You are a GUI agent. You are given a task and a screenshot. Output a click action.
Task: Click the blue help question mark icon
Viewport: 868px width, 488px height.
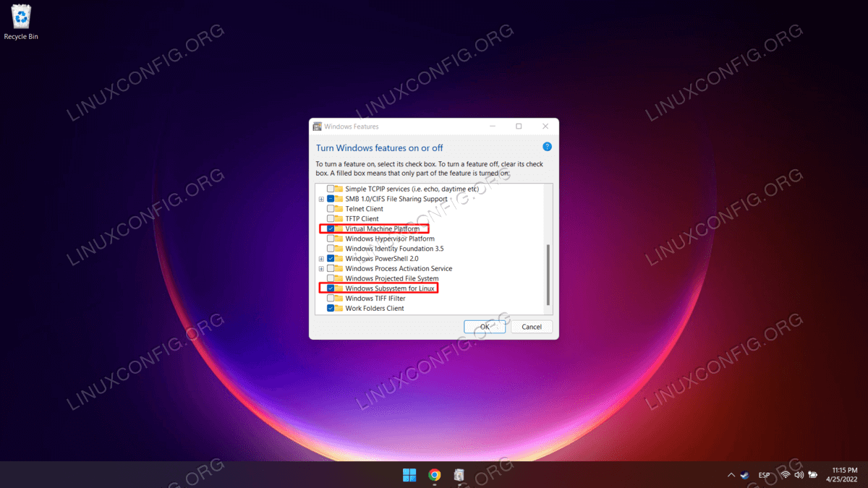pyautogui.click(x=547, y=147)
